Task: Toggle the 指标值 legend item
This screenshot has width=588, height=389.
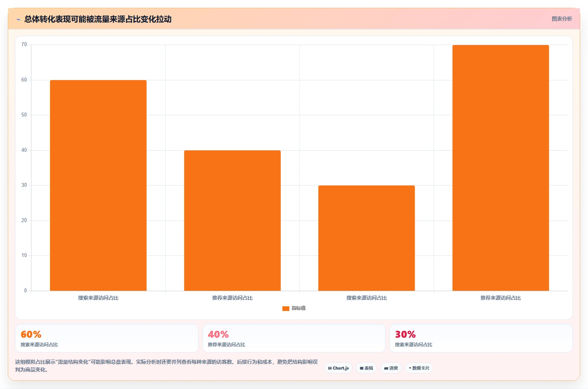Action: click(294, 308)
